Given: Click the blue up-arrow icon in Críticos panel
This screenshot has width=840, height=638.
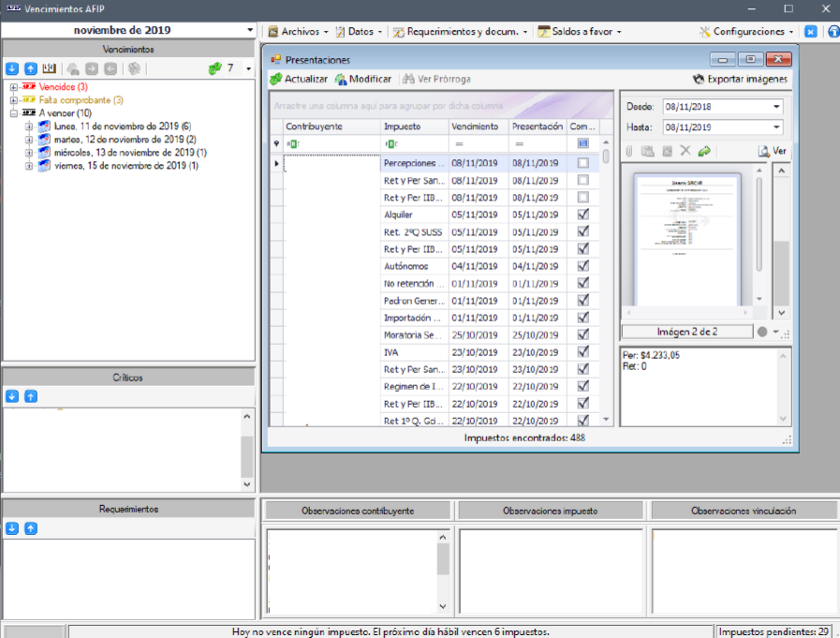Looking at the screenshot, I should [30, 396].
